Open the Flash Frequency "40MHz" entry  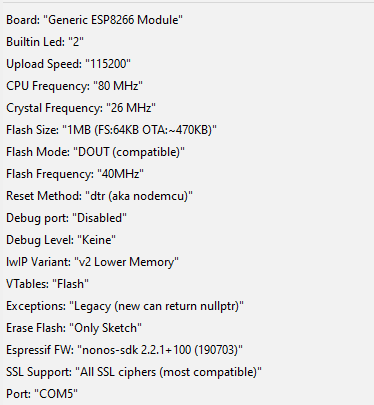point(187,174)
